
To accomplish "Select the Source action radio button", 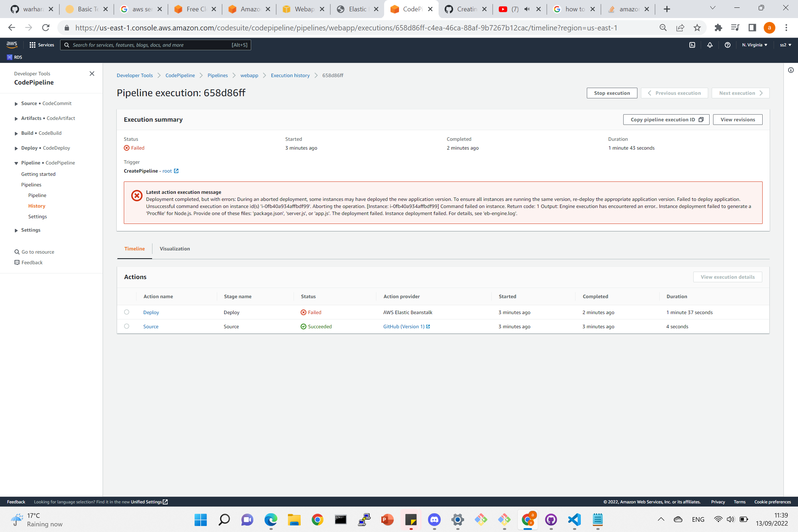I will [x=127, y=326].
